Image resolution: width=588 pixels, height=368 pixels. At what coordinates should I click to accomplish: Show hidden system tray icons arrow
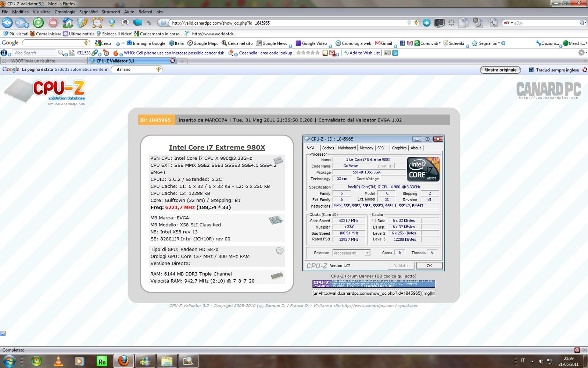pos(532,361)
